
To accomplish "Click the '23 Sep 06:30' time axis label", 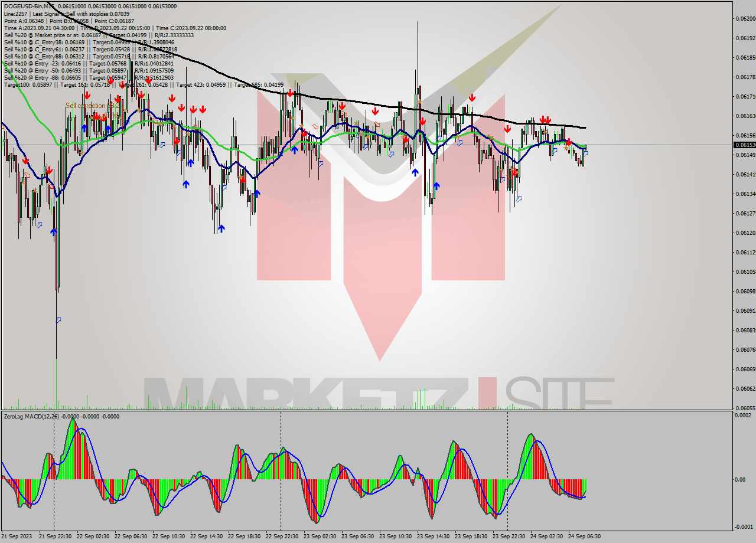I will [x=357, y=536].
